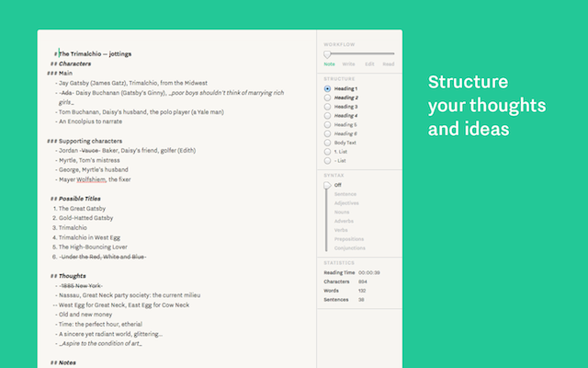
Task: Click the 'Nassau, Great Neck party society' line
Action: point(128,295)
